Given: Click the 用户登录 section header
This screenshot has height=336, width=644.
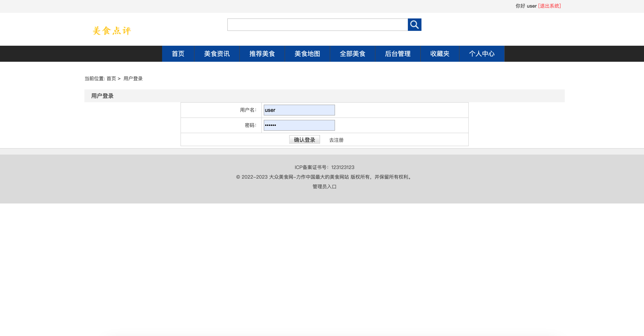Looking at the screenshot, I should [102, 96].
